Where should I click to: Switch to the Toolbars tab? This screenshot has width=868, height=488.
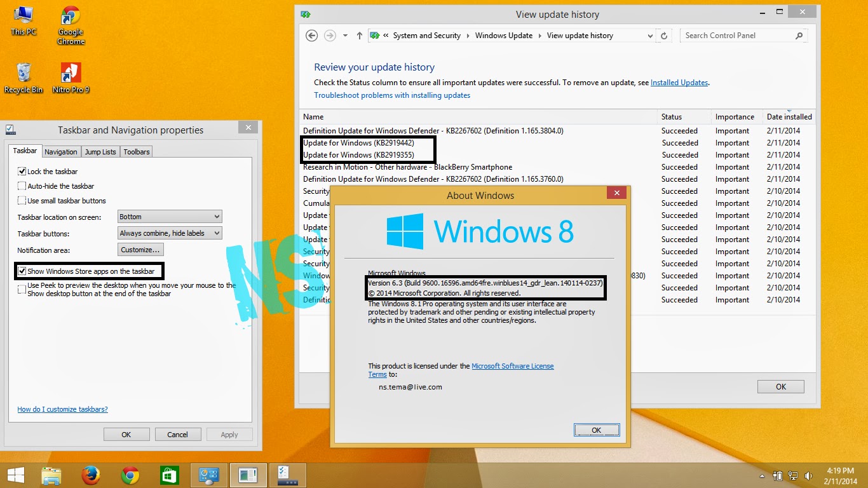[137, 152]
